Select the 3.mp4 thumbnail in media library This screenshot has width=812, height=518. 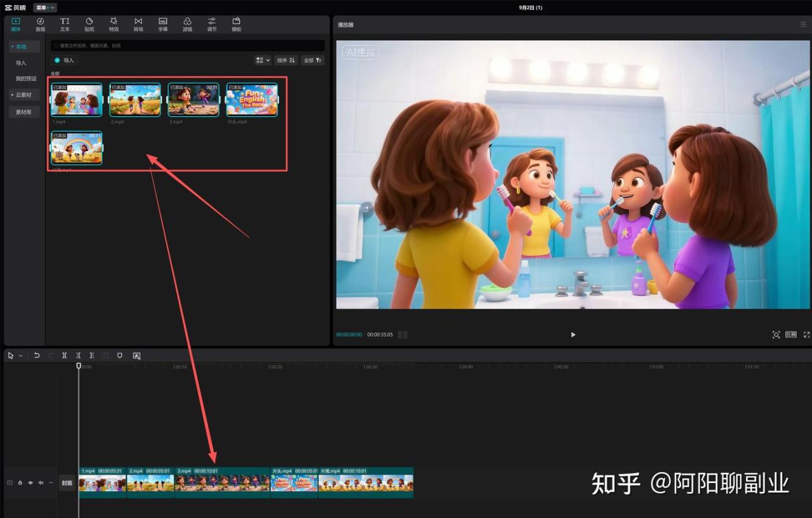pos(193,100)
